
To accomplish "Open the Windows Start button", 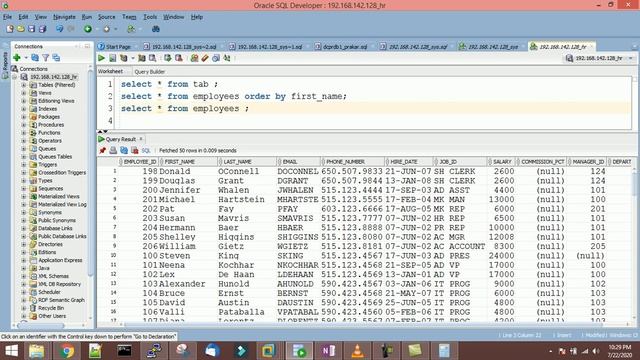I will click(11, 351).
